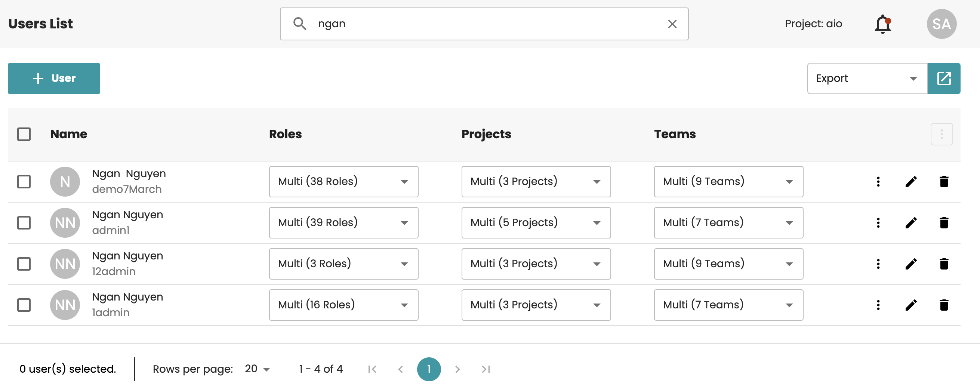Change rows per page from 20
This screenshot has height=388, width=980.
(x=257, y=369)
